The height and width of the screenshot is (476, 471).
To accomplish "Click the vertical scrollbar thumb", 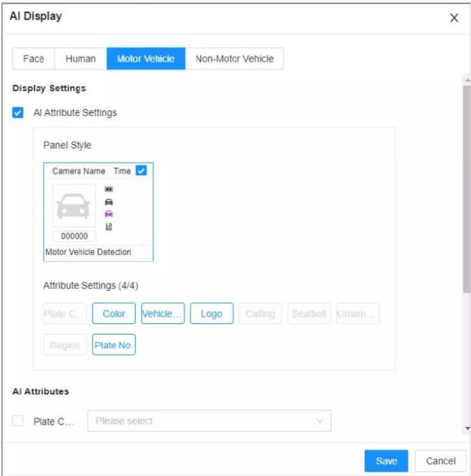I will (466, 189).
